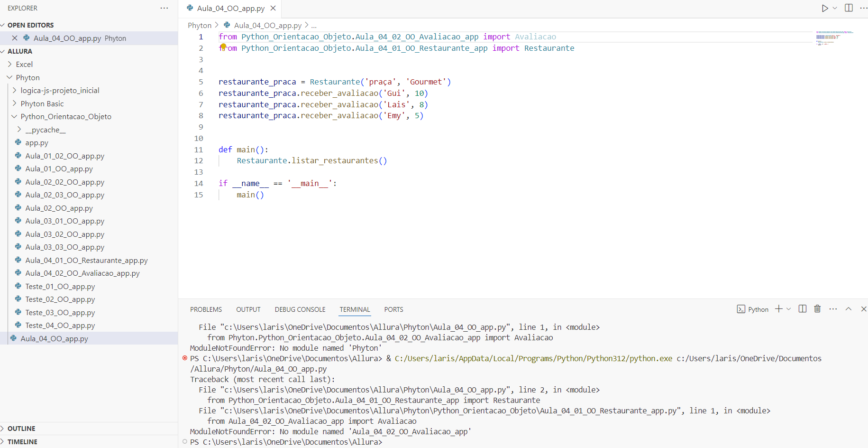Expand the __pycache__ folder

tap(45, 130)
